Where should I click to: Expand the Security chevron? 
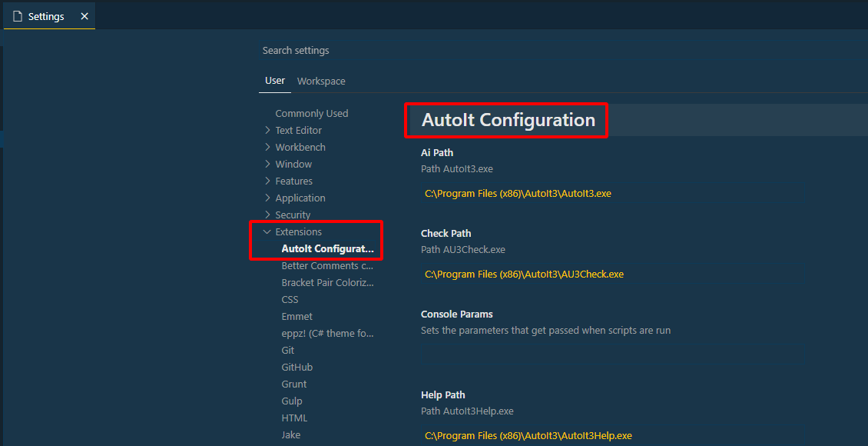coord(267,215)
